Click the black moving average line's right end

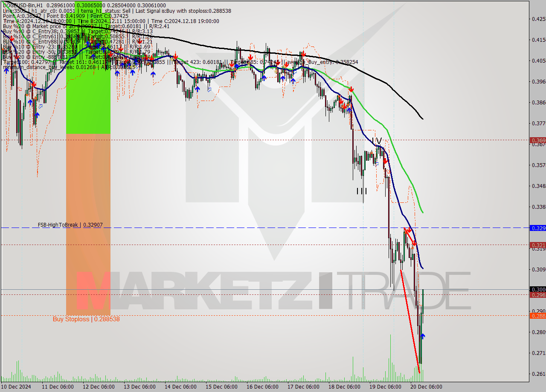tap(422, 118)
